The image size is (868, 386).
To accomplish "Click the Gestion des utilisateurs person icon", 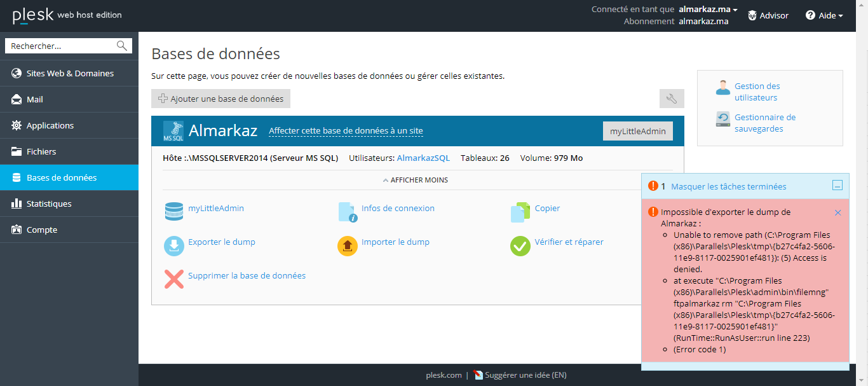I will point(723,88).
